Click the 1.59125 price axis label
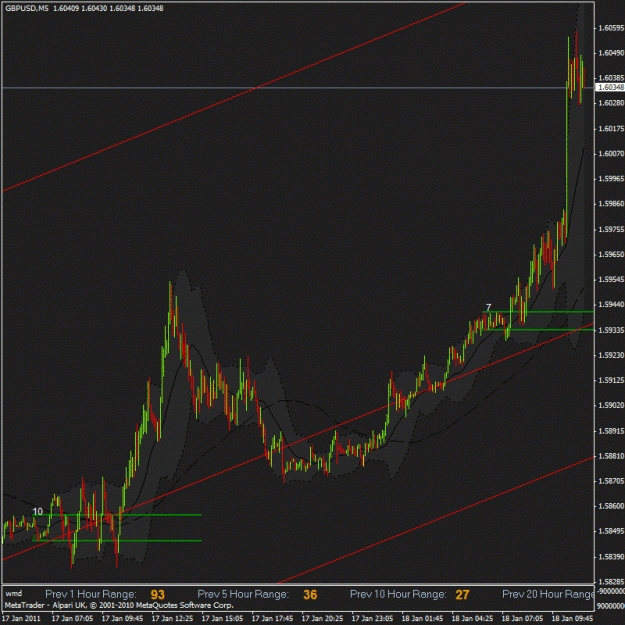This screenshot has width=625, height=625. coord(611,381)
